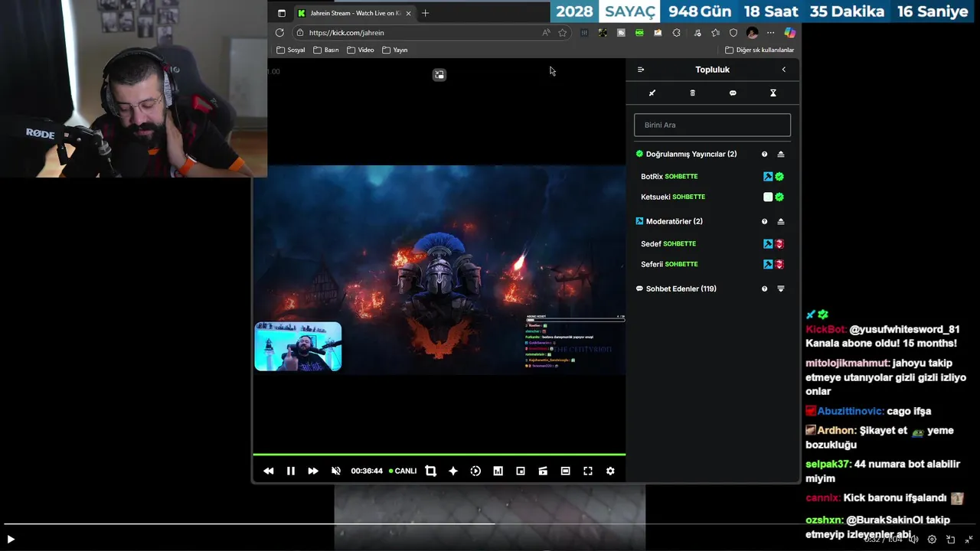This screenshot has height=551, width=980.
Task: Add page to favorites with star icon
Action: [x=563, y=33]
